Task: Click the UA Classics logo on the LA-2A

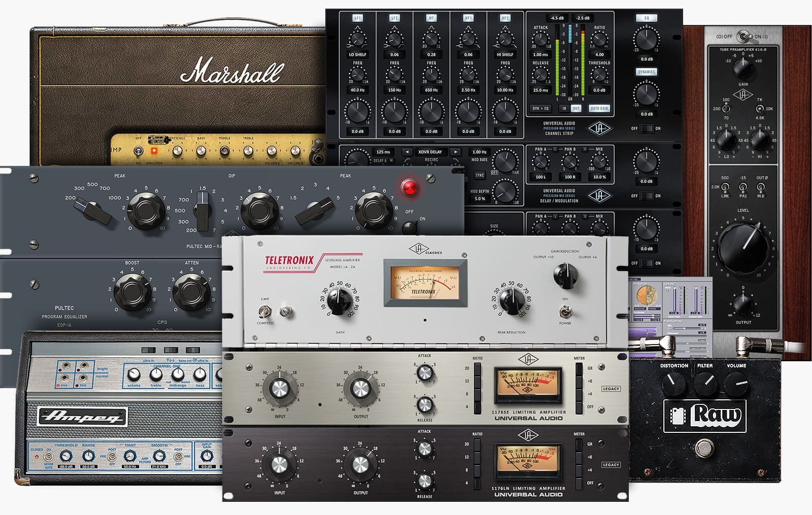Action: 425,249
